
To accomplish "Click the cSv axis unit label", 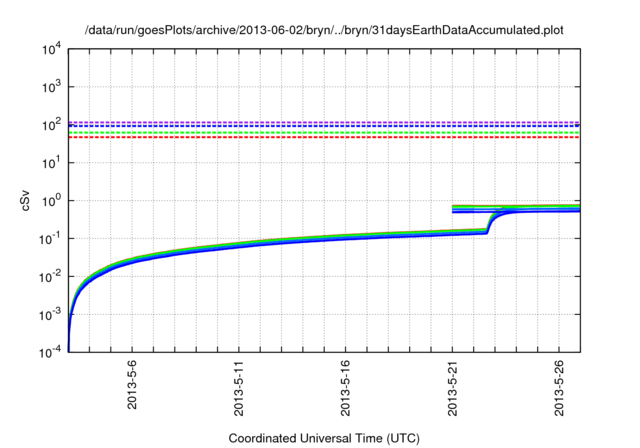I will pyautogui.click(x=25, y=200).
